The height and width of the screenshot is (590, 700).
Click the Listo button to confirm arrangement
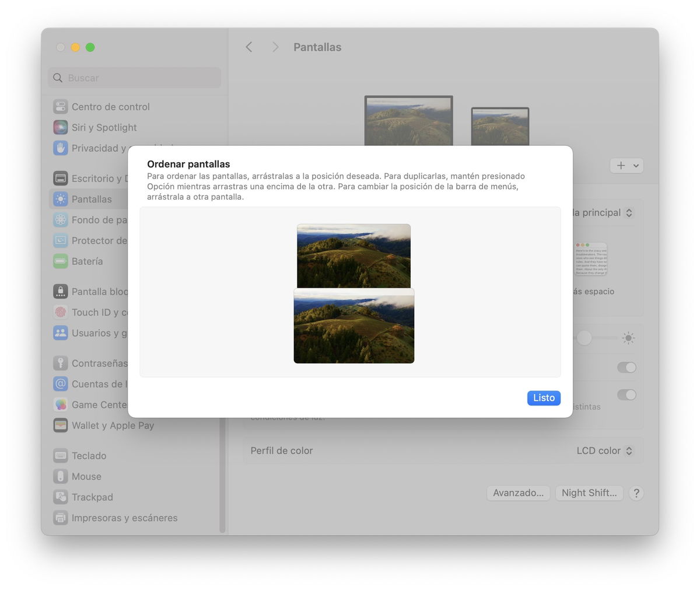pos(543,397)
